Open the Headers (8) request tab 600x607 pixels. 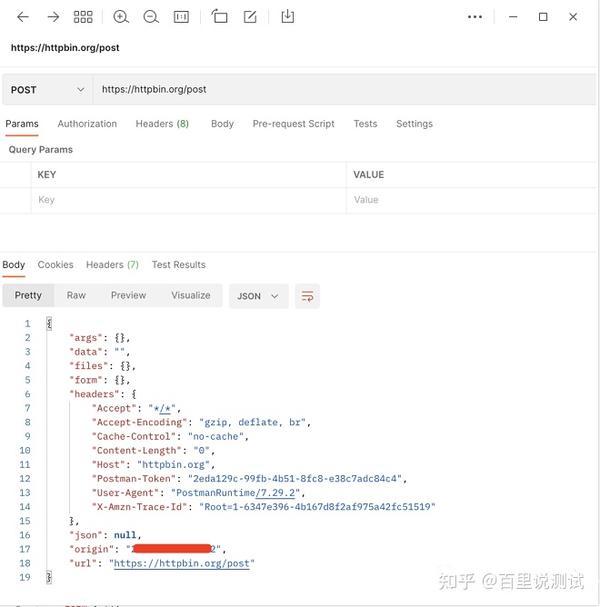pos(162,124)
